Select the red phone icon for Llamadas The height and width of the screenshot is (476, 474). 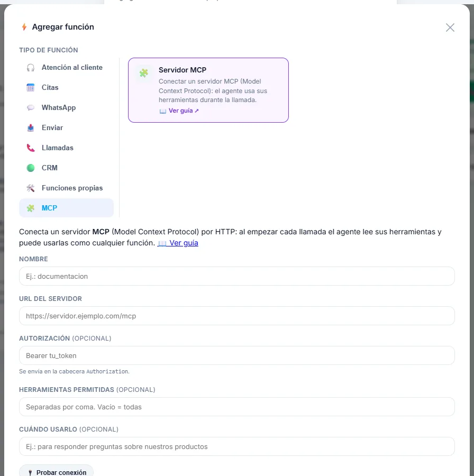31,148
